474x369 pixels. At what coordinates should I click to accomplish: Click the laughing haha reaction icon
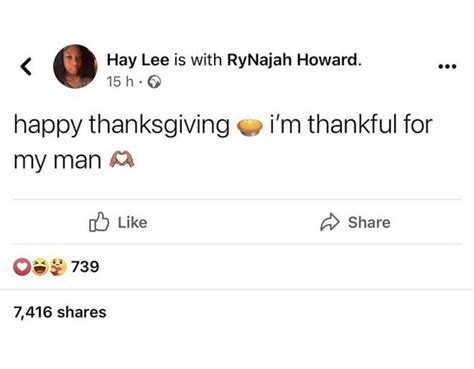tap(40, 267)
